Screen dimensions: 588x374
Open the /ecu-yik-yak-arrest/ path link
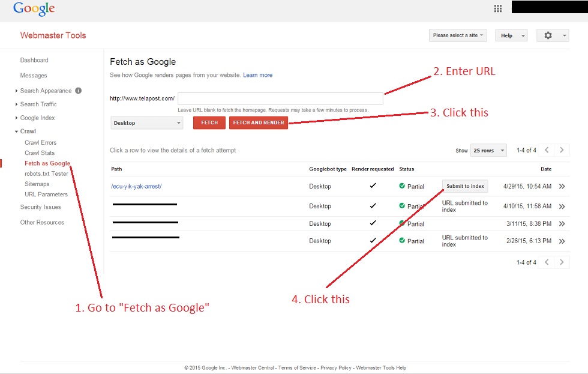pos(136,187)
